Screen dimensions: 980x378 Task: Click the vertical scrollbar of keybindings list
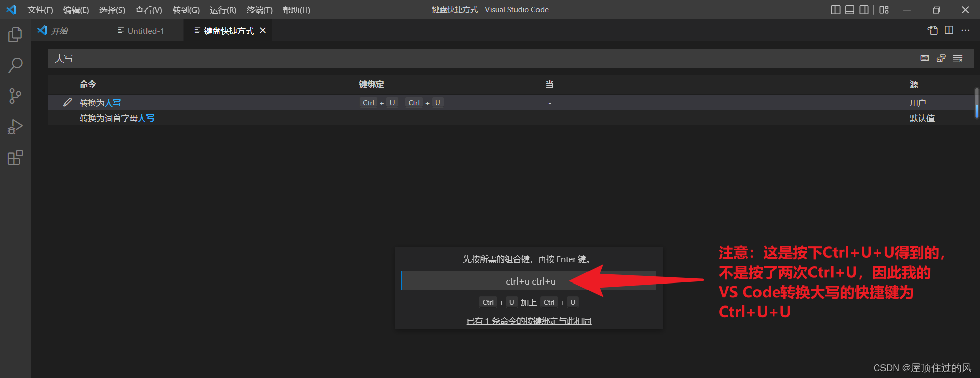(977, 103)
